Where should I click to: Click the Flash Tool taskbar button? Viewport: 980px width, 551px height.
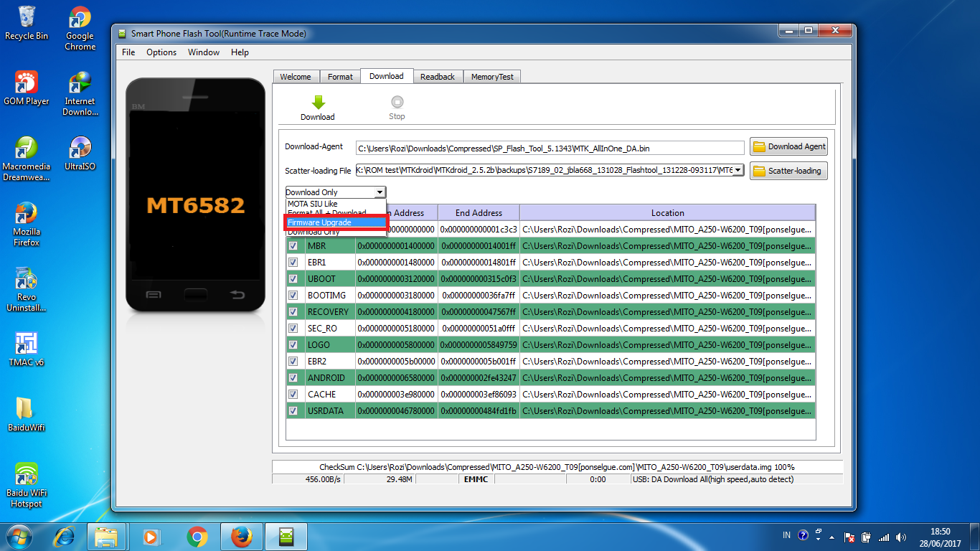point(286,536)
